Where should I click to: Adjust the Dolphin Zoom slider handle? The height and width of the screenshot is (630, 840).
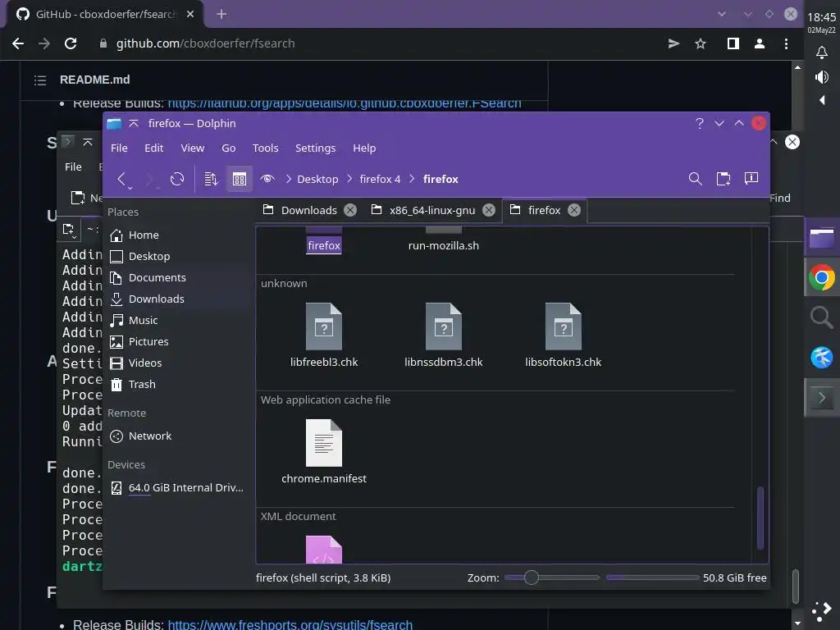point(531,577)
